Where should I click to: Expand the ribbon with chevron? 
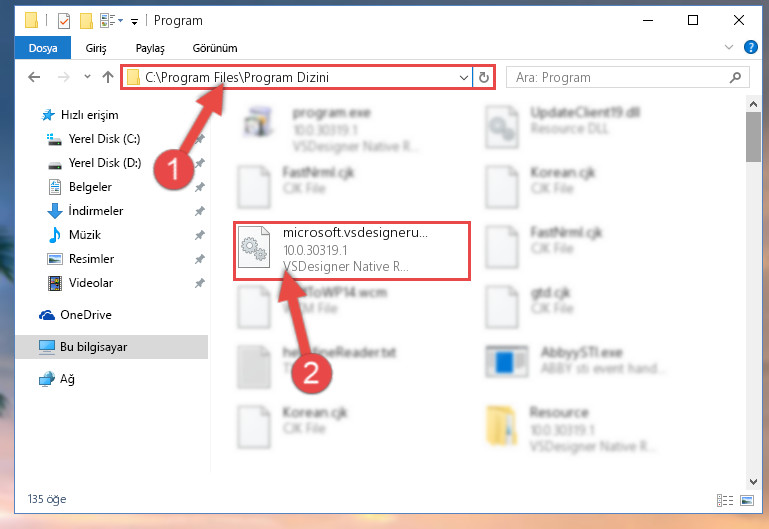tap(729, 47)
